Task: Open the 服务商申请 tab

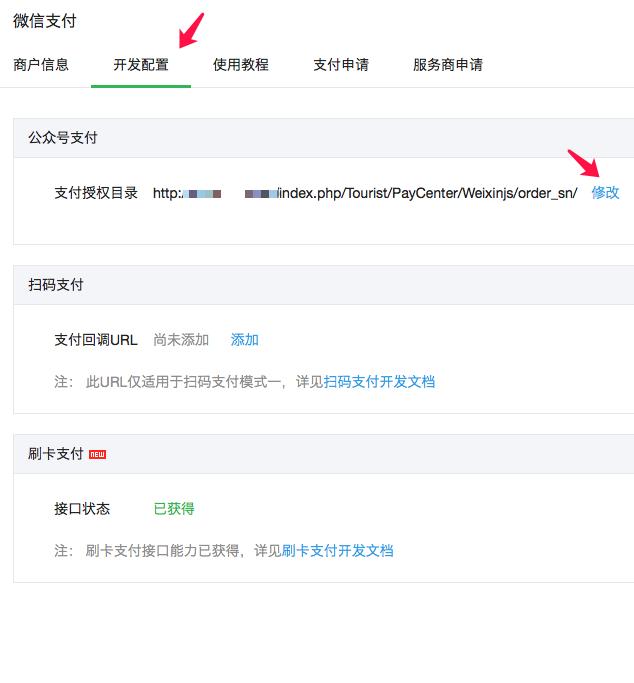Action: [448, 65]
